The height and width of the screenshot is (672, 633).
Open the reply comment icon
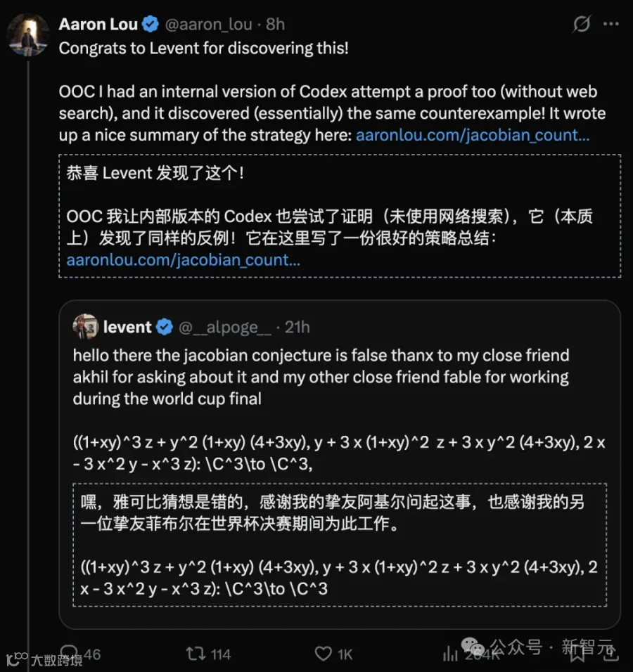(69, 654)
